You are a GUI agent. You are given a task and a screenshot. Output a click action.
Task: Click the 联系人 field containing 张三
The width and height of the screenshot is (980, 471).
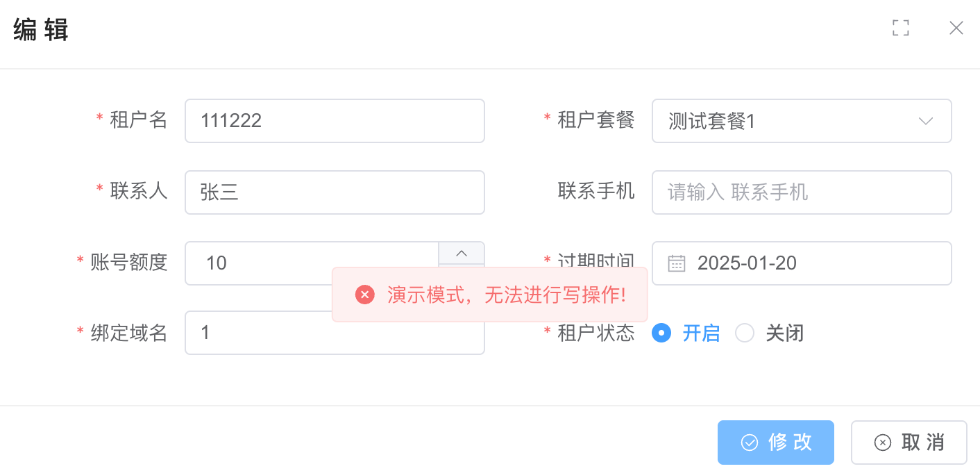click(334, 192)
